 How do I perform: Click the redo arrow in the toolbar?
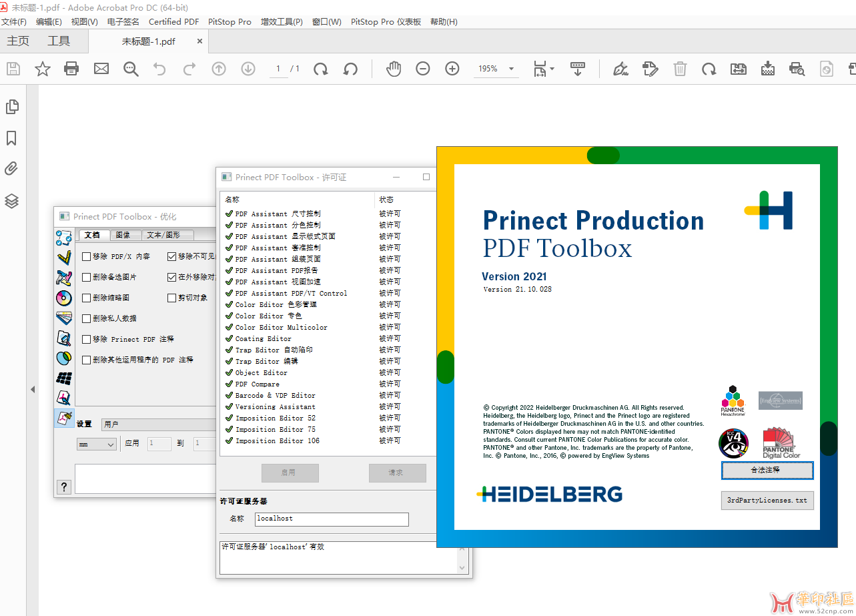pyautogui.click(x=189, y=69)
